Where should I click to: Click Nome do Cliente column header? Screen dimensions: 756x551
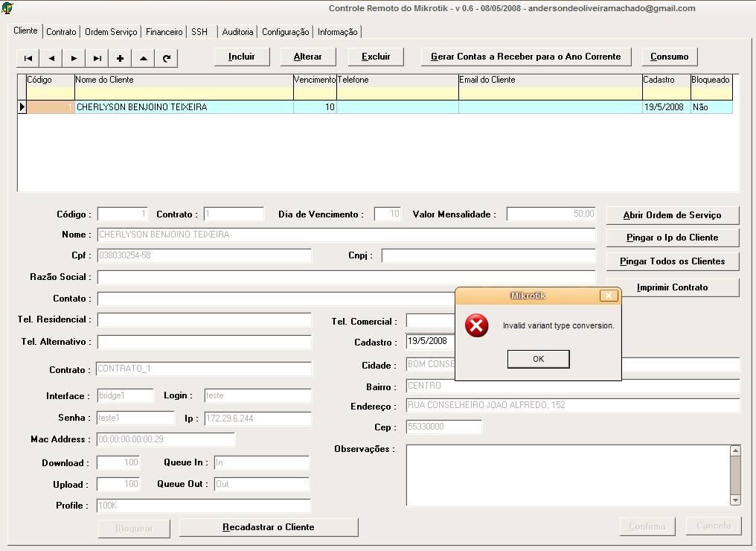pos(184,80)
